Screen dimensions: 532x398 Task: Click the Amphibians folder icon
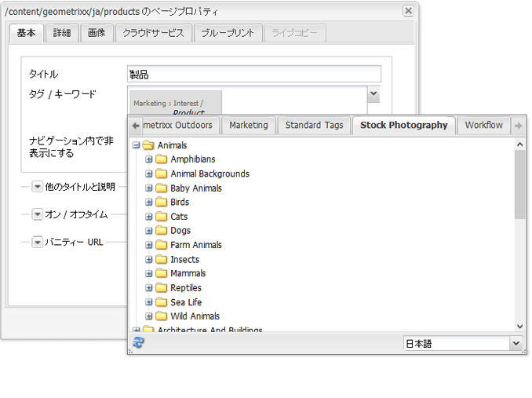161,159
